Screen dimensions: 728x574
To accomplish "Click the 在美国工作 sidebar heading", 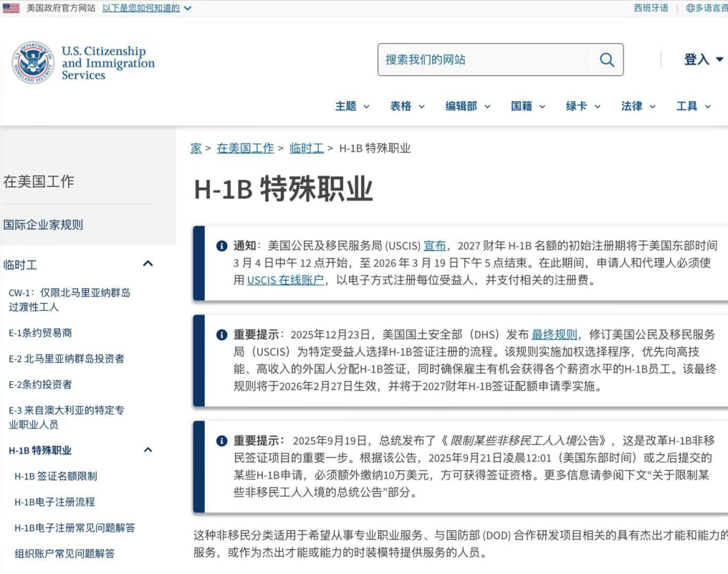I will (38, 181).
